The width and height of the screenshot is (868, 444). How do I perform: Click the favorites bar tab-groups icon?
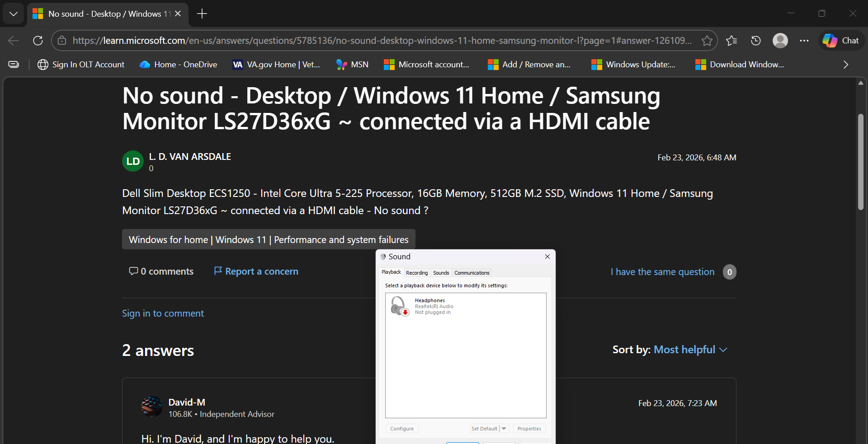[x=14, y=65]
